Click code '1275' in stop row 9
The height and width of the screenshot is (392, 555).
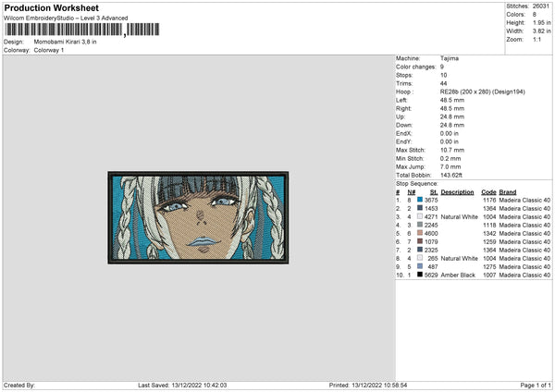490,267
